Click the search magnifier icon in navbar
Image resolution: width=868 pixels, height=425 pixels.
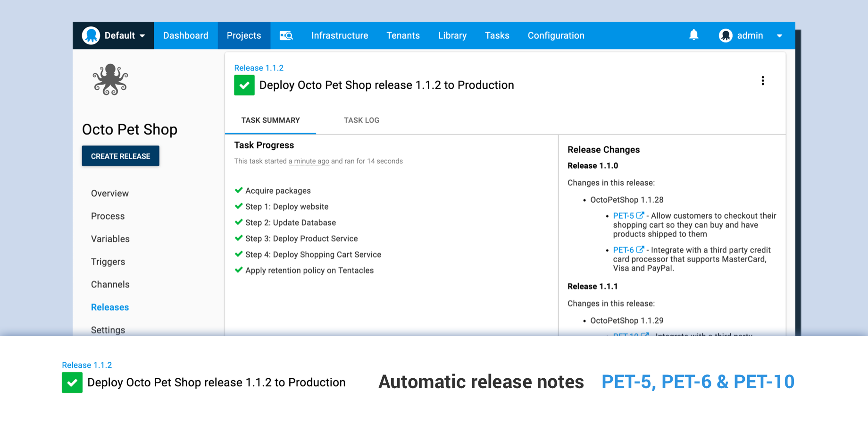(x=286, y=35)
